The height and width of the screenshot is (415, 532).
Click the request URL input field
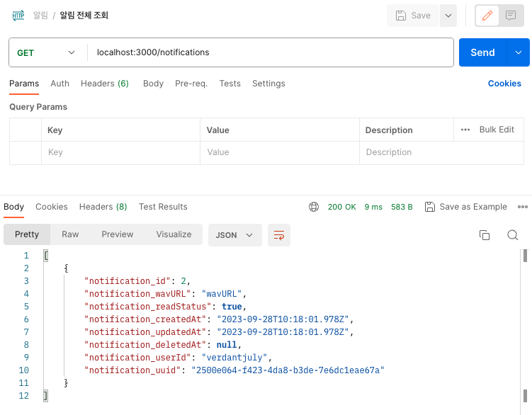pos(270,52)
